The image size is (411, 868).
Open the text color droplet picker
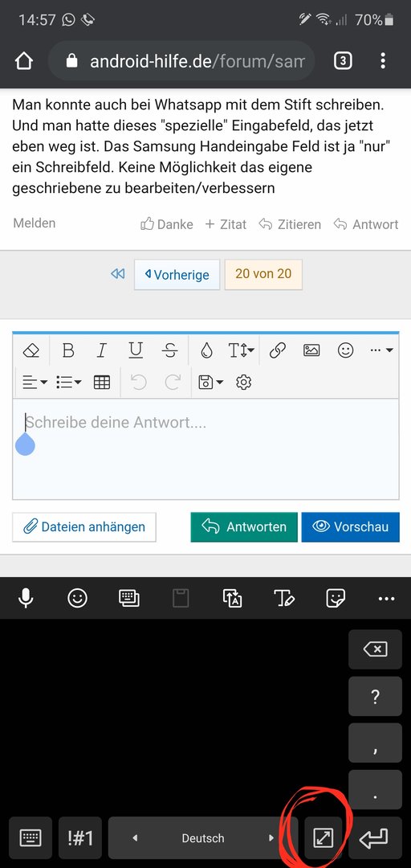pyautogui.click(x=206, y=350)
